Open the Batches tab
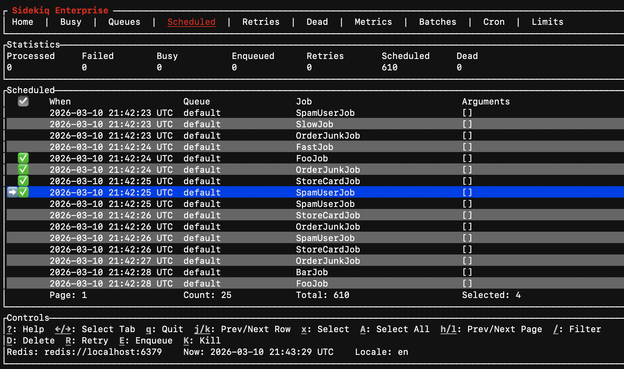Viewport: 624px width, 369px height. pos(437,22)
